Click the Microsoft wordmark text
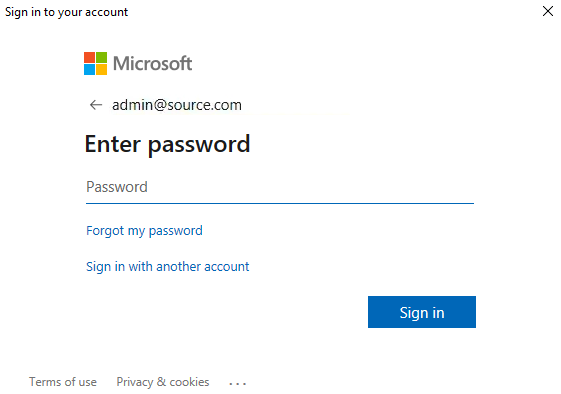 152,64
